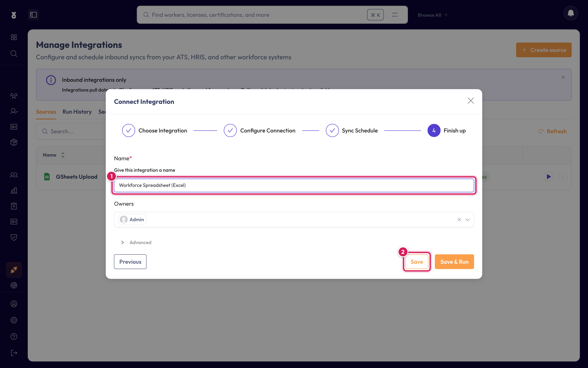Switch to the Sources tab
The width and height of the screenshot is (588, 368).
pos(46,112)
